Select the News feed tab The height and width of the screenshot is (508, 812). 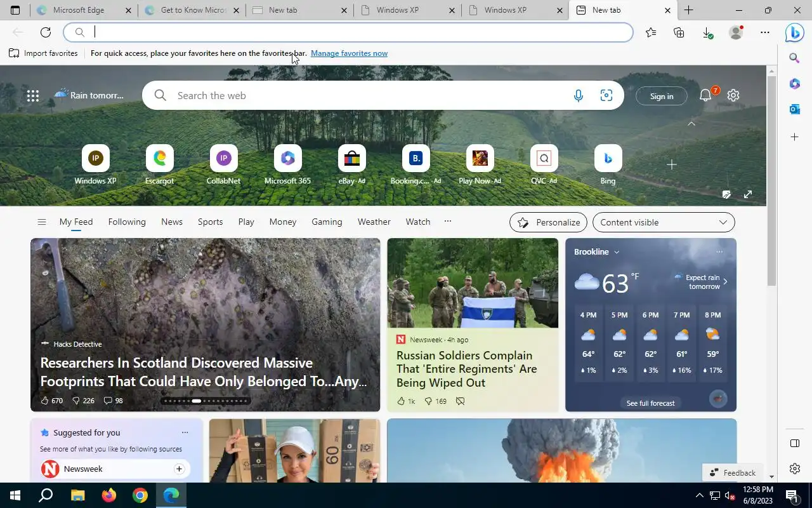click(172, 222)
